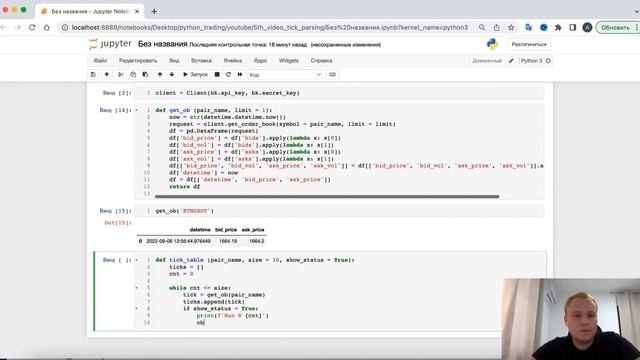This screenshot has width=640, height=360.
Task: Run the cell with Запуск button
Action: pyautogui.click(x=195, y=75)
